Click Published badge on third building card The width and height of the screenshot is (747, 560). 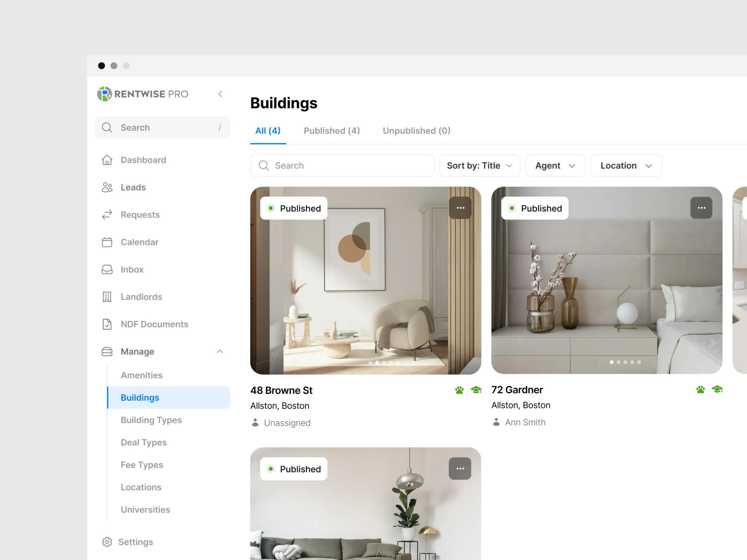294,469
